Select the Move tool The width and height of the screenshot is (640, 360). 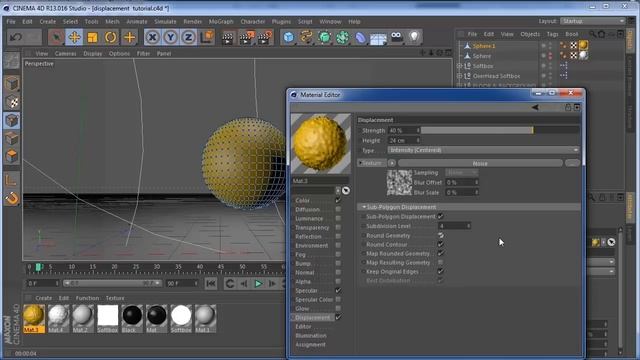tap(74, 38)
